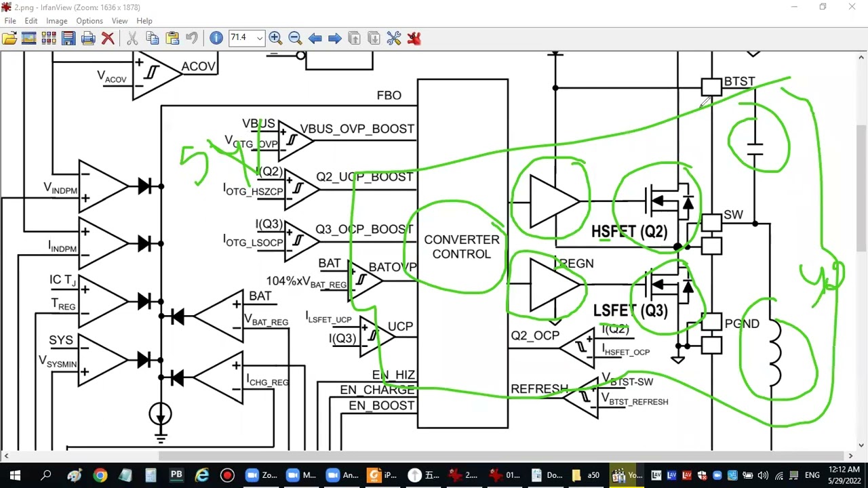Click the Zoom camera tray icon
This screenshot has height=488, width=868.
[717, 475]
